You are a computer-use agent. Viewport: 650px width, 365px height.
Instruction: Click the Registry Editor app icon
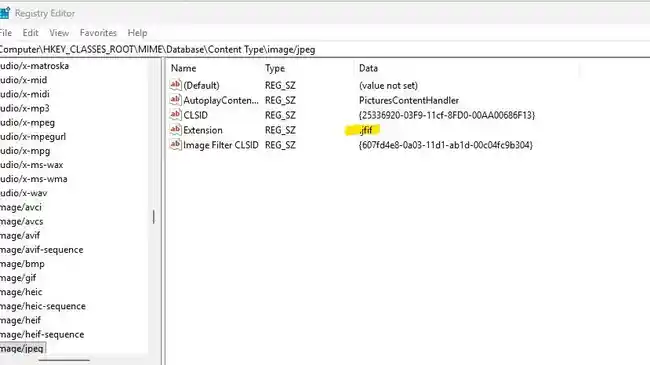4,13
